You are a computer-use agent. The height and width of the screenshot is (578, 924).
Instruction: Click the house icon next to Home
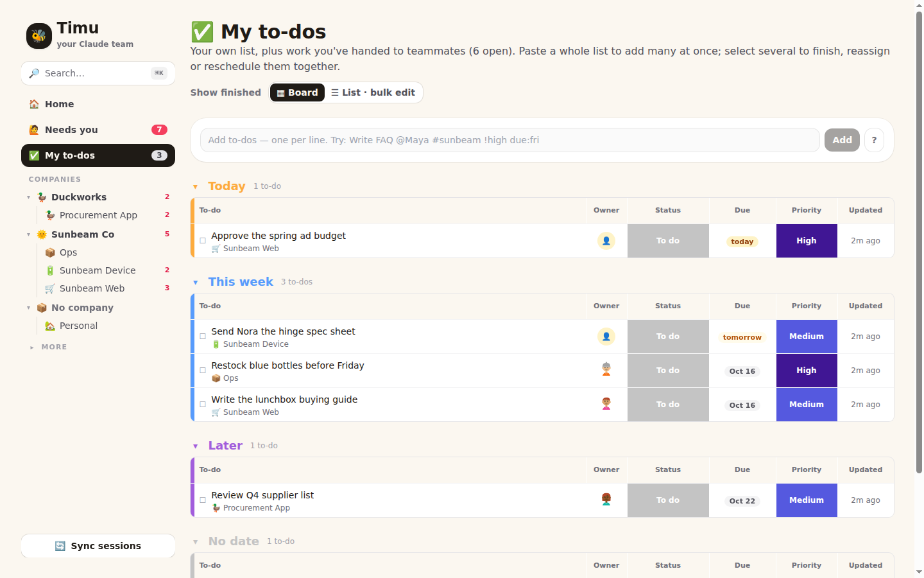(34, 104)
